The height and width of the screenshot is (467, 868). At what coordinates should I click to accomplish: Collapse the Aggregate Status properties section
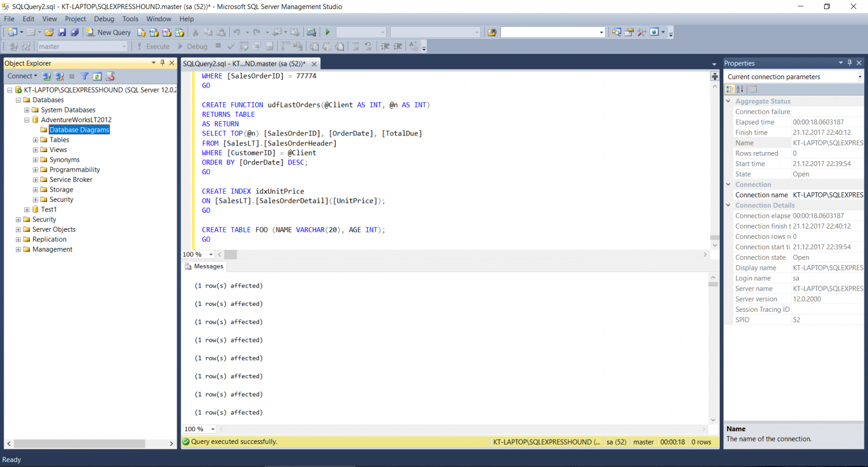729,102
